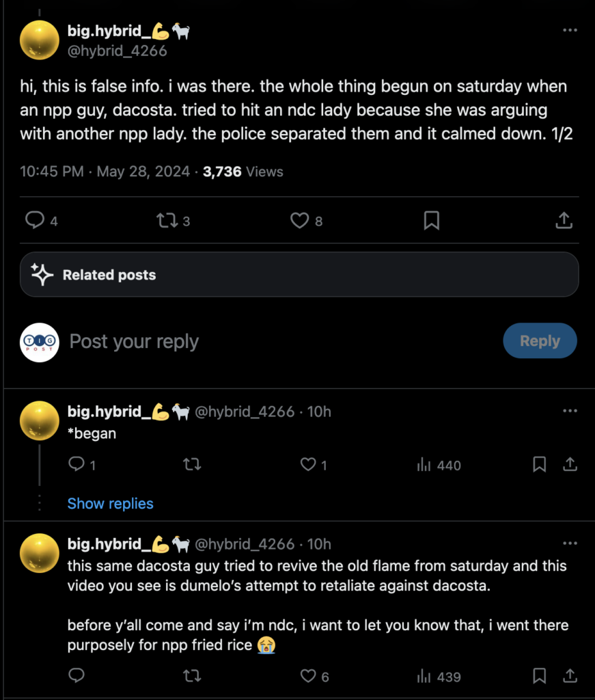Image resolution: width=595 pixels, height=700 pixels.
Task: Expand Related posts
Action: click(299, 275)
